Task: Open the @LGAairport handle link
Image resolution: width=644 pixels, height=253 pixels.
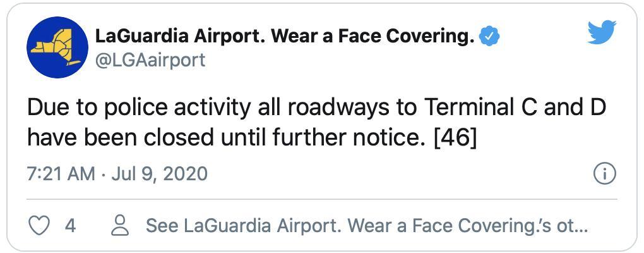Action: [x=150, y=61]
